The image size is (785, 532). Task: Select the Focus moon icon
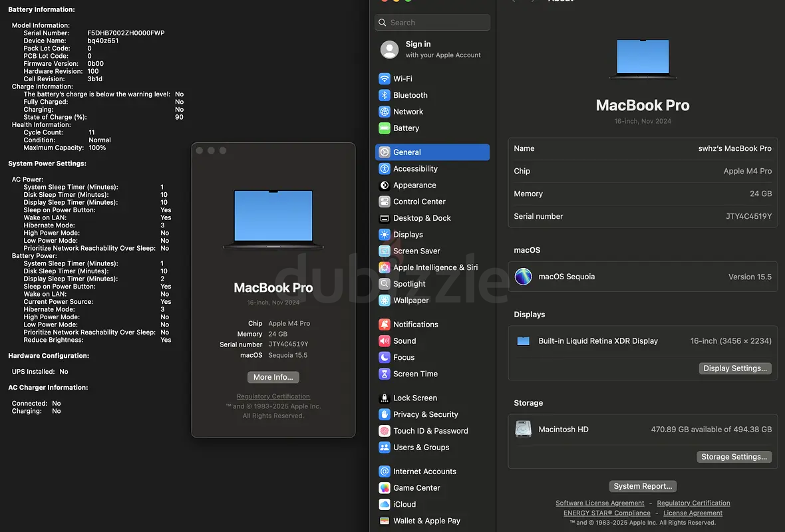(384, 357)
